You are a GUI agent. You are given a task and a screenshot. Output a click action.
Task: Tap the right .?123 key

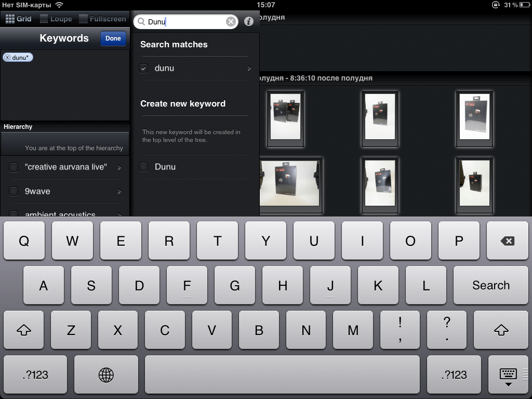454,375
